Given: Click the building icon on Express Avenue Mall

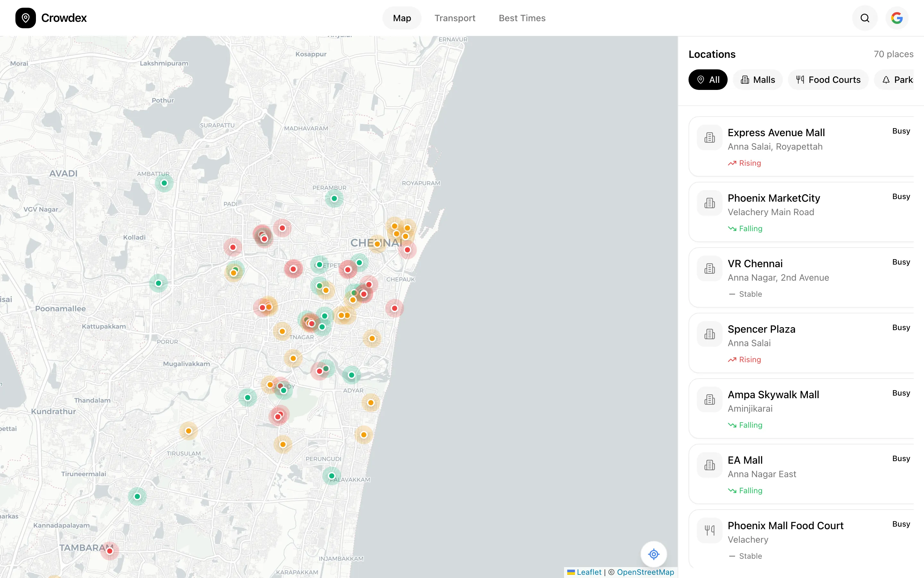Looking at the screenshot, I should 710,138.
